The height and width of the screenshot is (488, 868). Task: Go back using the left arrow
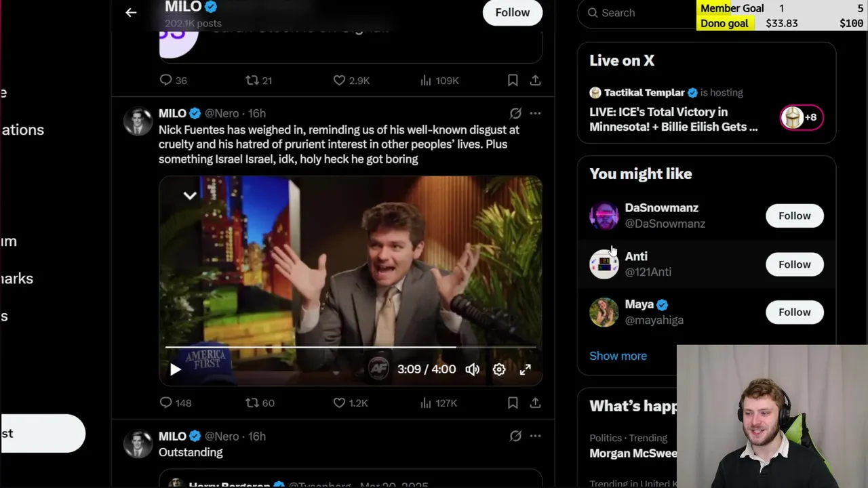(x=131, y=12)
